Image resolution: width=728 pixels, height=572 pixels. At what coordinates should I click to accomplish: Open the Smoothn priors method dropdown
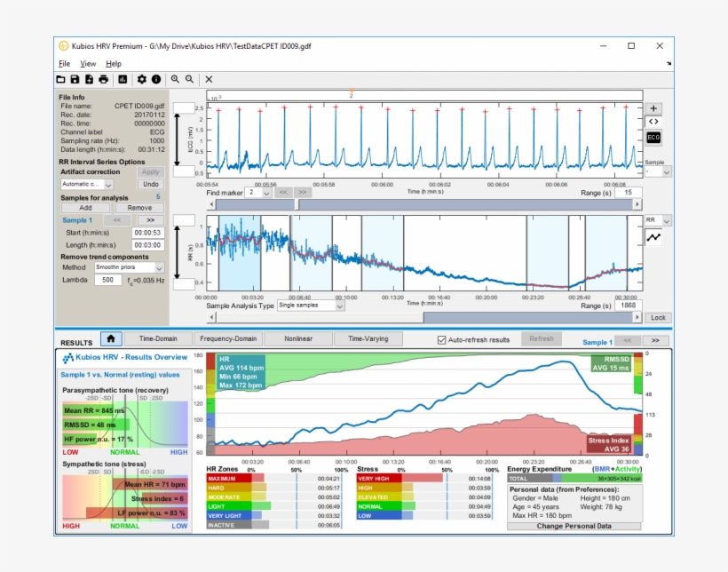(x=130, y=266)
